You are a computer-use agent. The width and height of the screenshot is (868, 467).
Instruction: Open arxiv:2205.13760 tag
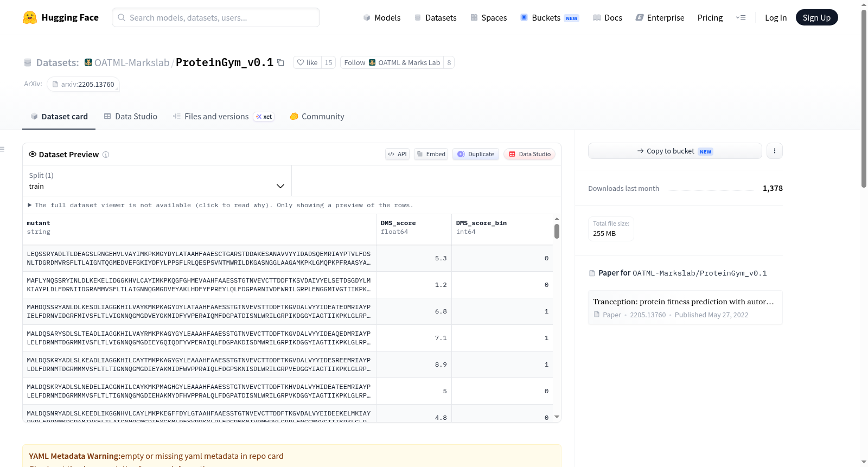coord(83,84)
